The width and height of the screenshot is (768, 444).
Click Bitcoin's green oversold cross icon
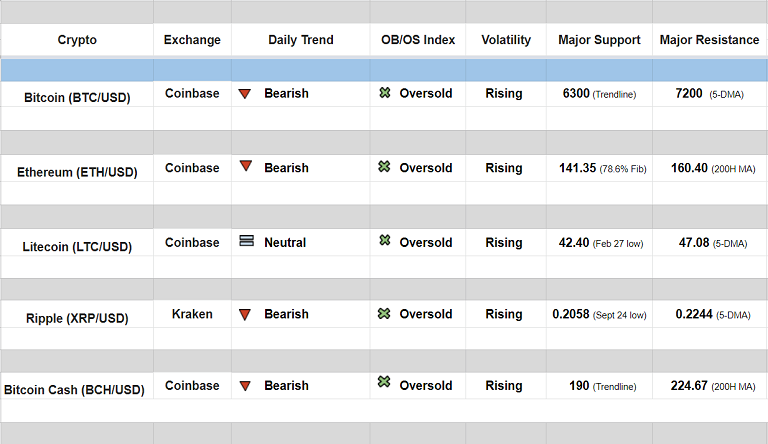[385, 93]
